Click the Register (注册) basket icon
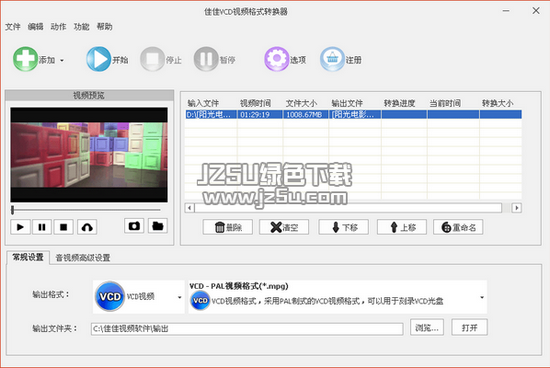 pos(332,59)
